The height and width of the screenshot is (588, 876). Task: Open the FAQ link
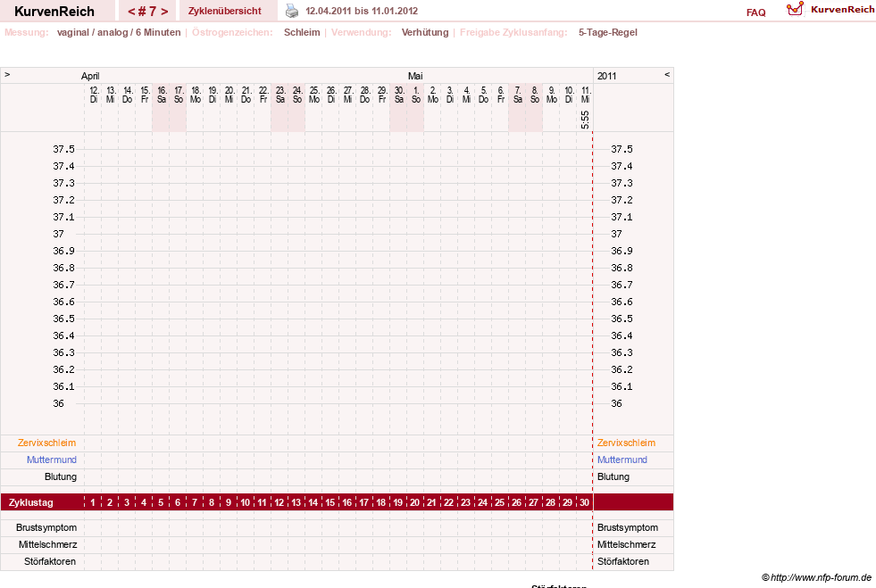pos(755,12)
